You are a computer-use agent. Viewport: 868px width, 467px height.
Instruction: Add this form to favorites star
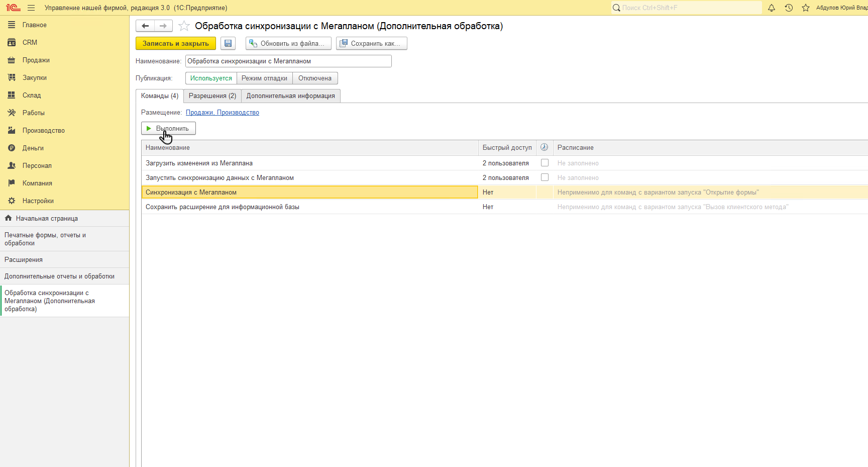(x=184, y=26)
